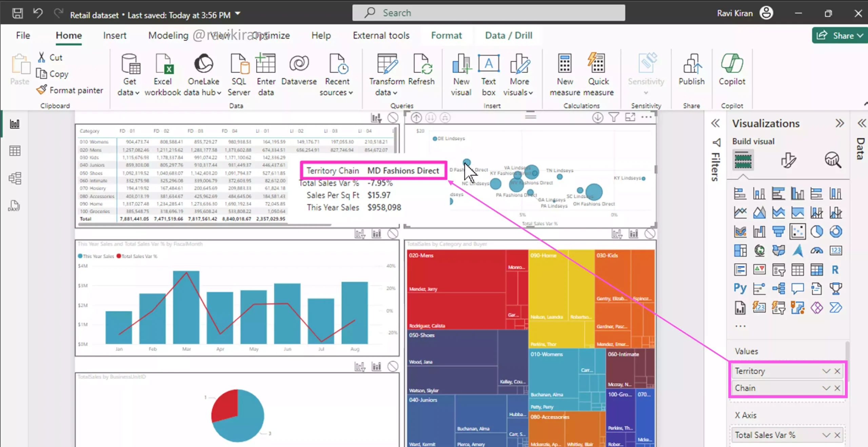Expand the Filters pane
Viewport: 868px width, 447px height.
715,123
